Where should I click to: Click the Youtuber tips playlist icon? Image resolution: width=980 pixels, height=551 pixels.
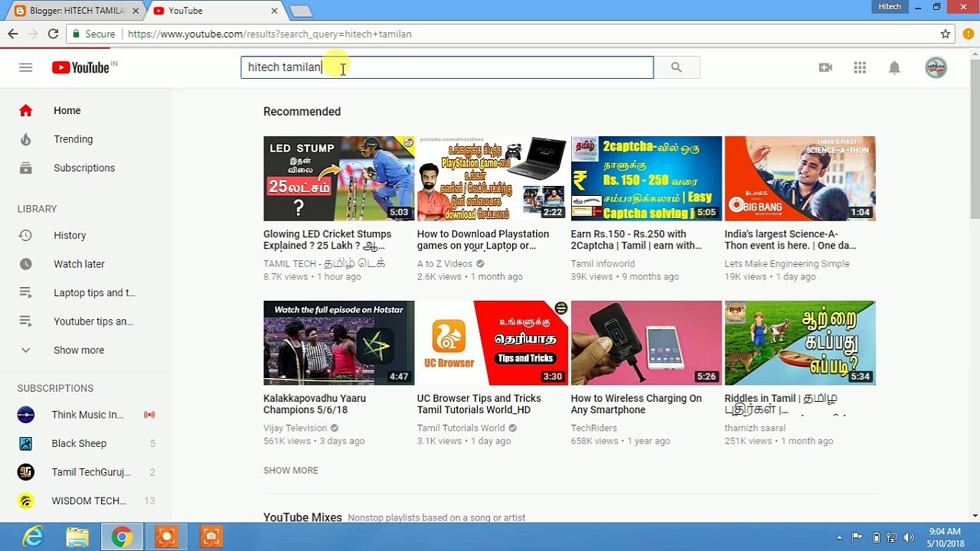click(x=25, y=321)
